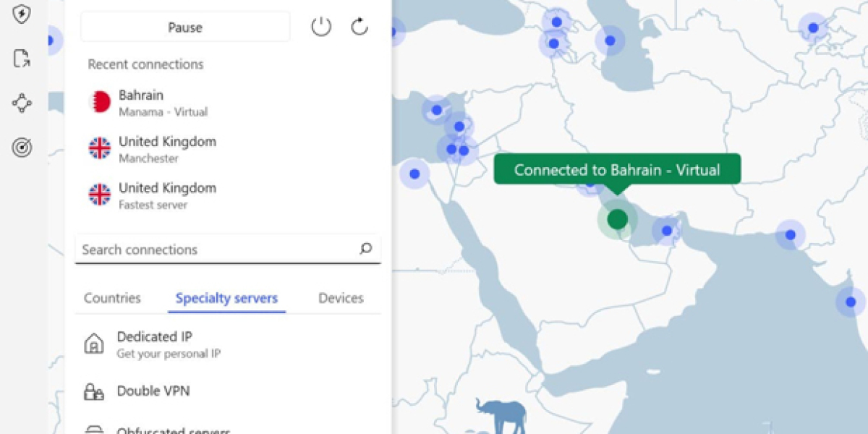Open the Devices tab
Viewport: 868px width, 434px height.
(341, 298)
